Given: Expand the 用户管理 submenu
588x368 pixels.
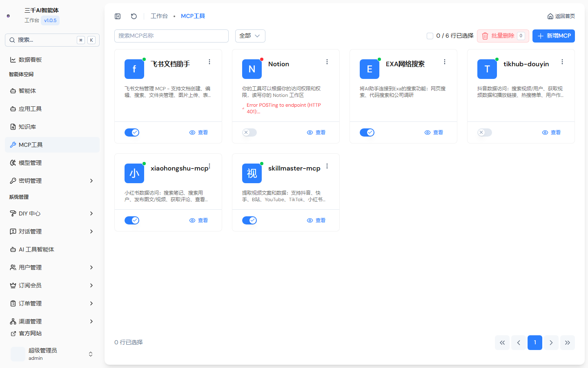Looking at the screenshot, I should click(x=91, y=267).
